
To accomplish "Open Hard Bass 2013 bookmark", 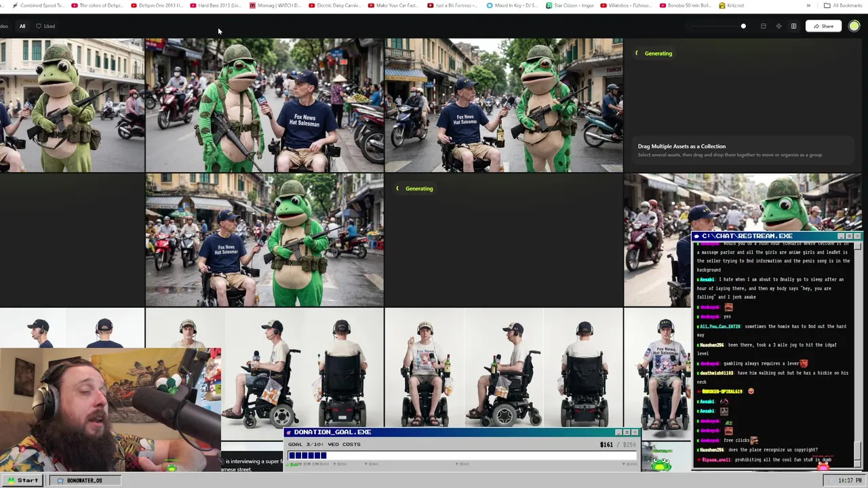I will tap(216, 5).
